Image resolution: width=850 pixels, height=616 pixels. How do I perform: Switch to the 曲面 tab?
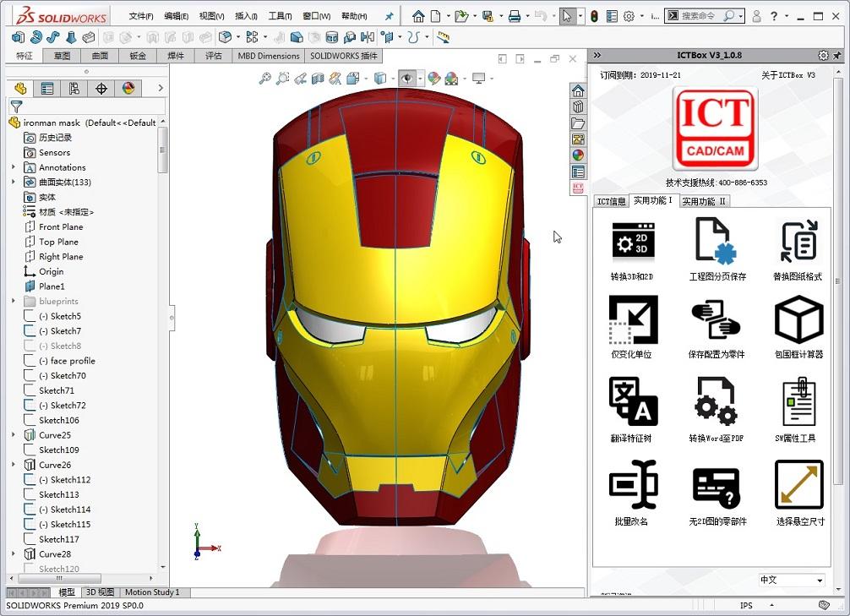click(x=100, y=56)
